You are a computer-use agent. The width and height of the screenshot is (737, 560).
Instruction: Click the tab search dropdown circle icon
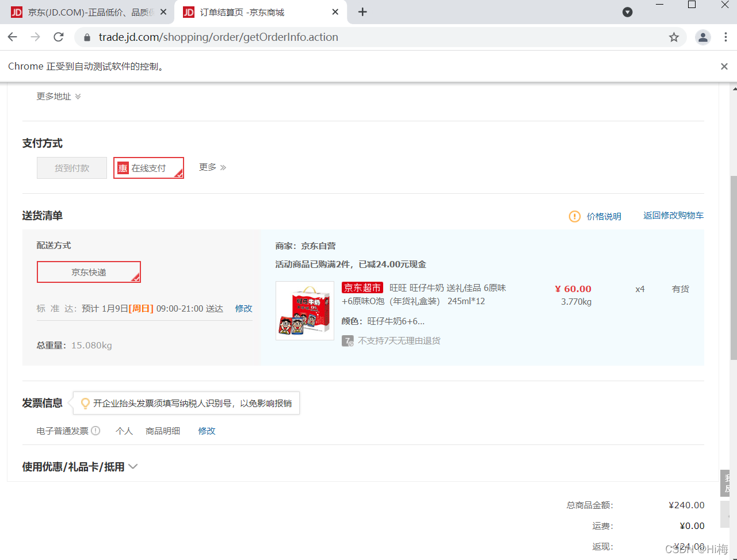click(628, 12)
